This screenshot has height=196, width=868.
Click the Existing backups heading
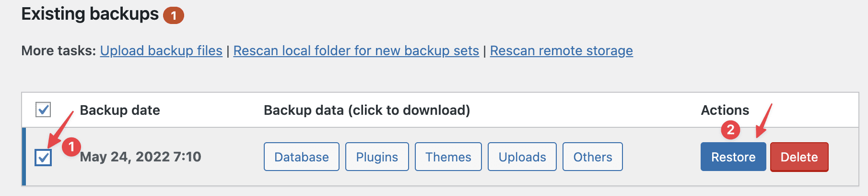[x=90, y=14]
